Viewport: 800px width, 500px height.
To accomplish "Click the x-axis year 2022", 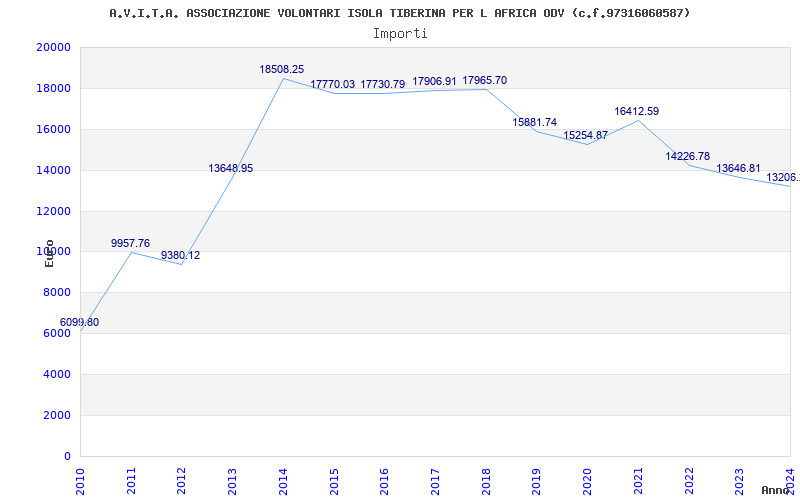I will tap(689, 481).
